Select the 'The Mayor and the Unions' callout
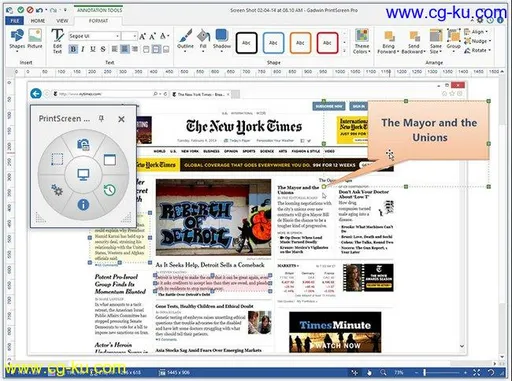Image resolution: width=512 pixels, height=381 pixels. (x=429, y=130)
